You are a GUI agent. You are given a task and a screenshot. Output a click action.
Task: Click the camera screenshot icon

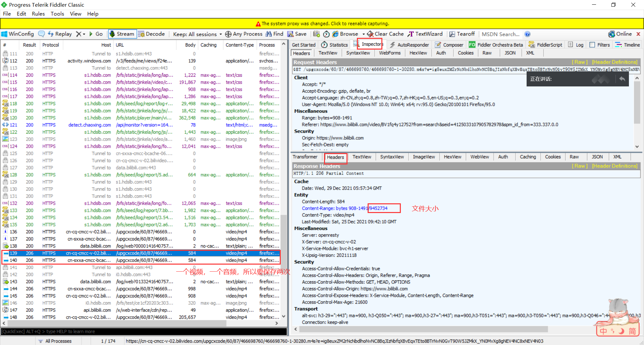[316, 34]
